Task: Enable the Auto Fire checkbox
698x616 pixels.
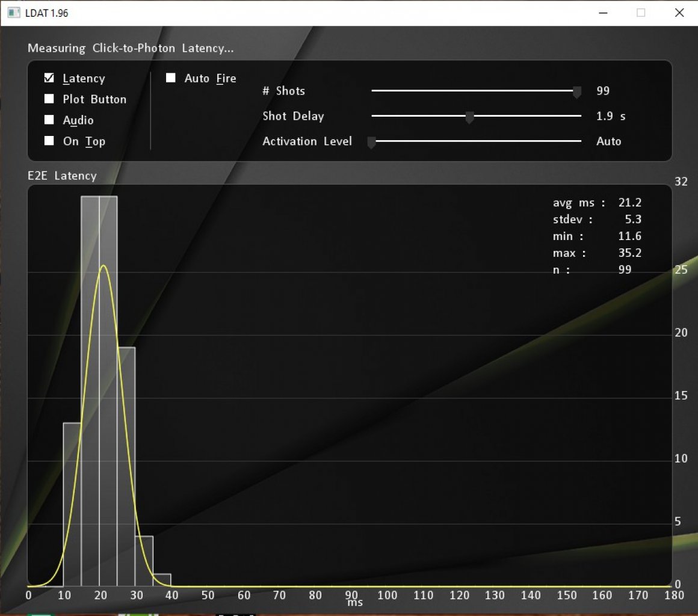Action: click(x=170, y=78)
